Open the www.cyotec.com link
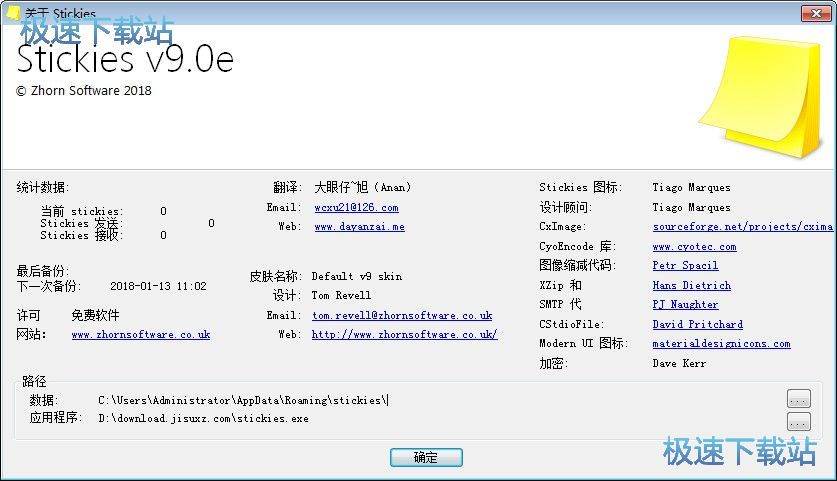Viewport: 837px width, 481px height. coord(694,247)
